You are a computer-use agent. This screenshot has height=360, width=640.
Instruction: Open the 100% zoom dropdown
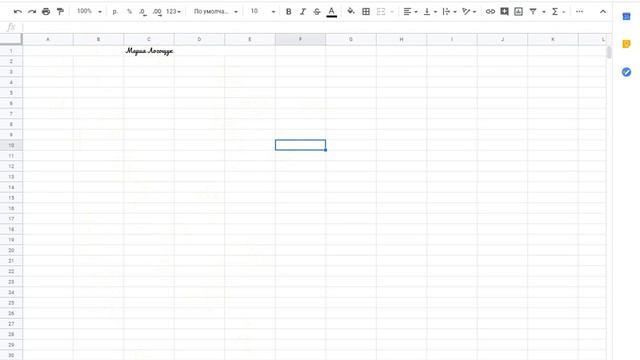coord(89,11)
